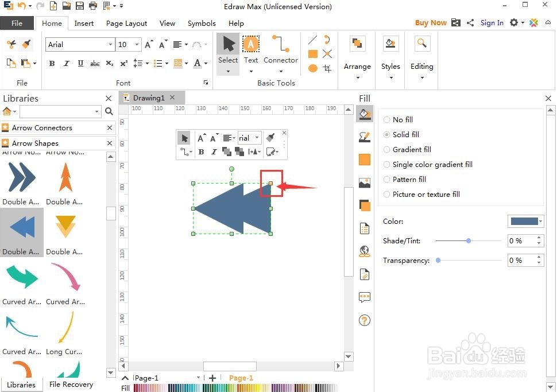The width and height of the screenshot is (557, 392).
Task: Pick the Line drawing tool
Action: tap(312, 40)
